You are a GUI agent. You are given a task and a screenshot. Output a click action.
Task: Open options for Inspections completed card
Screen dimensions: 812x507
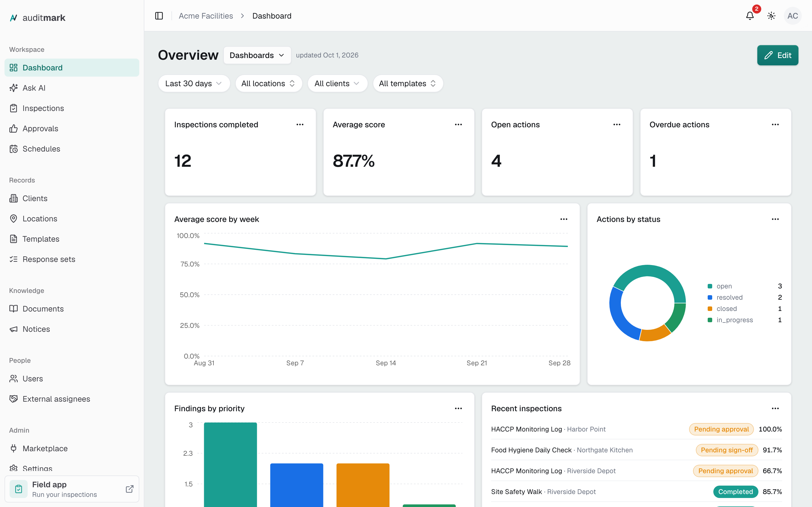pyautogui.click(x=300, y=124)
